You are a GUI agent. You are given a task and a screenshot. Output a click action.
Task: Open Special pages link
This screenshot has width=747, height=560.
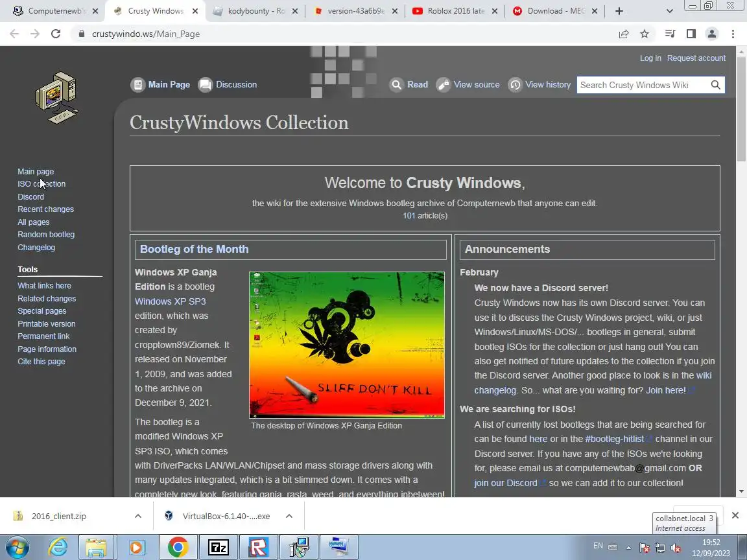tap(42, 311)
